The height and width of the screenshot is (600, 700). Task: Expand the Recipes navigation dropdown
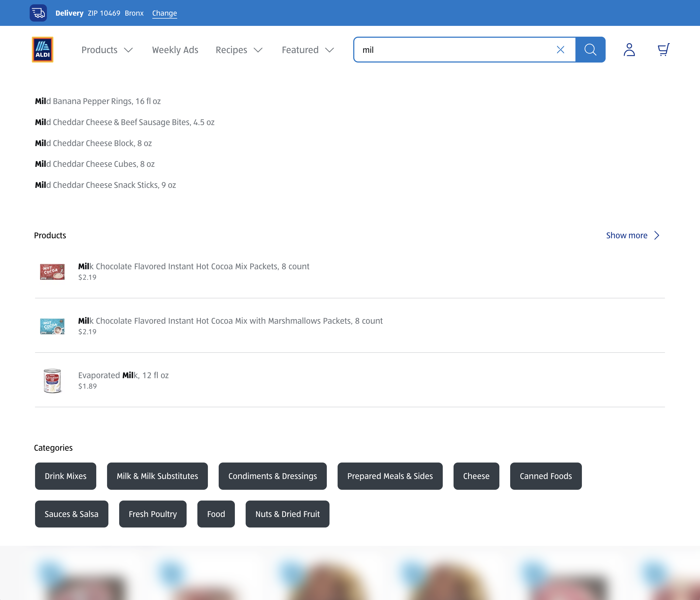tap(239, 50)
